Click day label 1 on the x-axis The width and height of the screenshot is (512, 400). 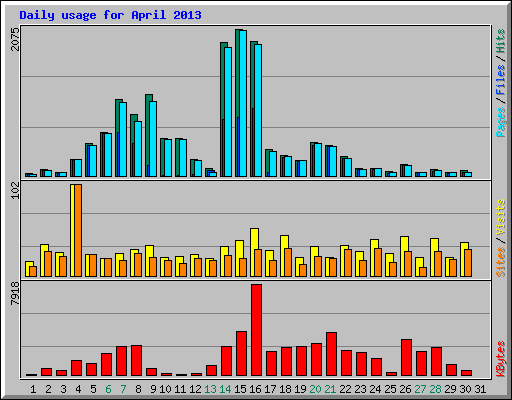(x=33, y=389)
